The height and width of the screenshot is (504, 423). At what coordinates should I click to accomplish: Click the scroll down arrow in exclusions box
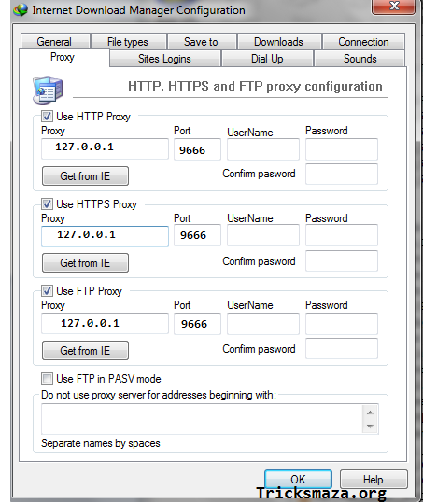point(370,427)
